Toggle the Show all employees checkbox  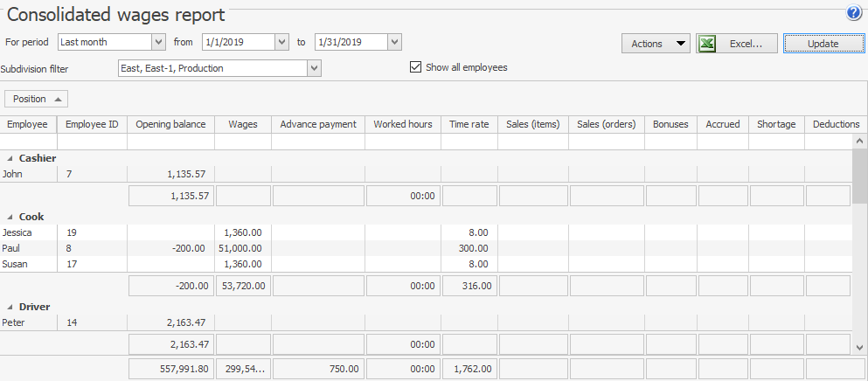(x=416, y=67)
